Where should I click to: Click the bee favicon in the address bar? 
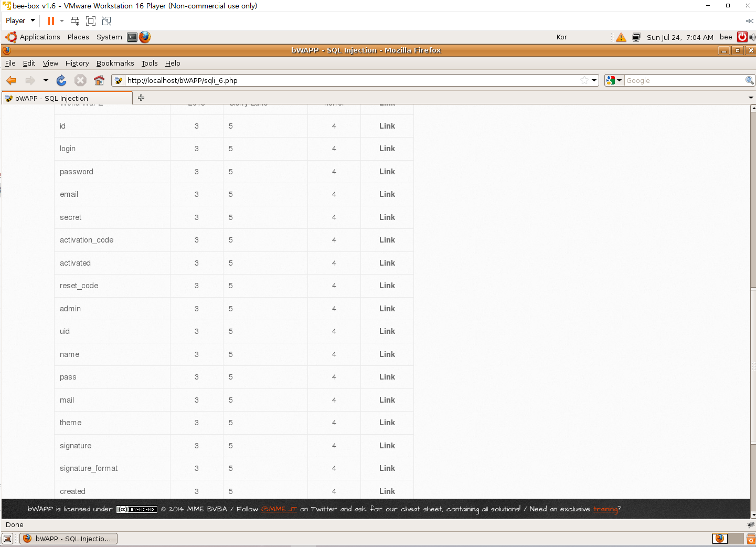click(x=119, y=80)
